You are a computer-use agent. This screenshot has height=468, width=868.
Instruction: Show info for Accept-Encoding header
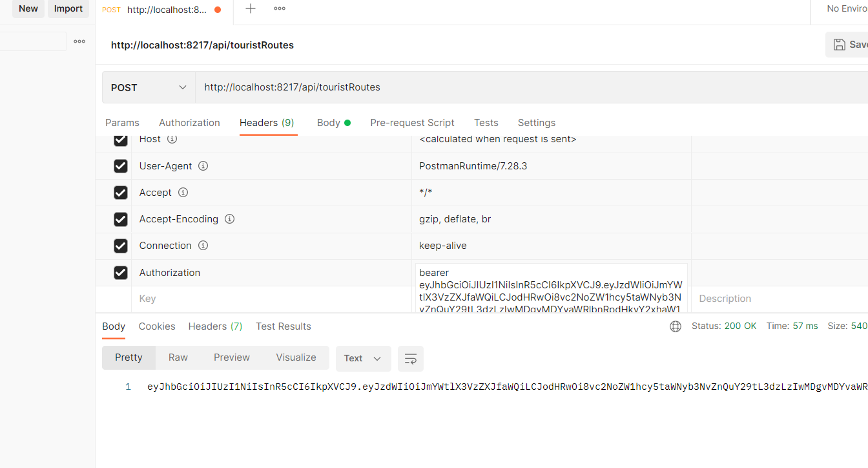pos(229,219)
